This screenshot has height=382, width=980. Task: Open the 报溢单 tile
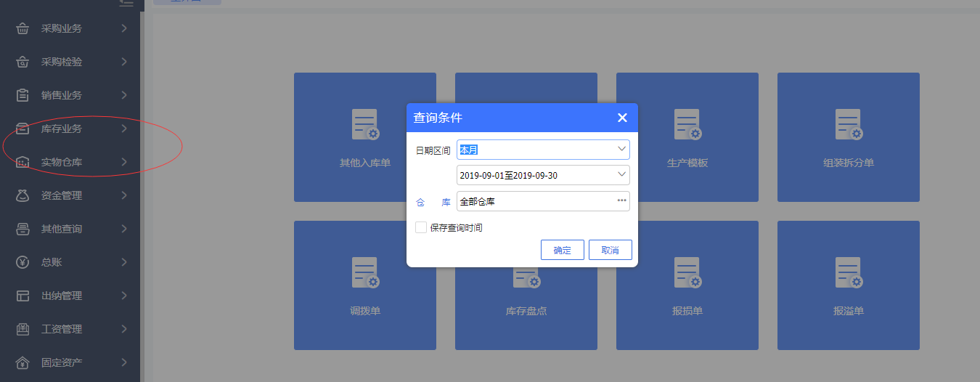point(849,285)
